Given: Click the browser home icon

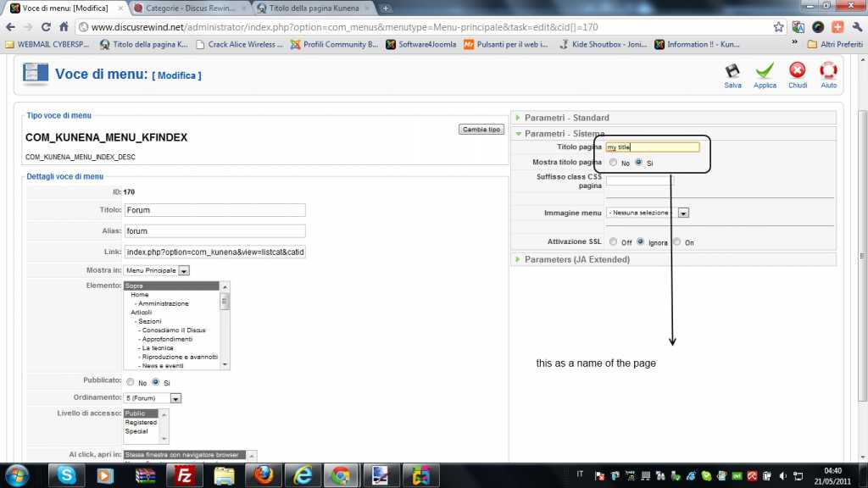Looking at the screenshot, I should [64, 26].
